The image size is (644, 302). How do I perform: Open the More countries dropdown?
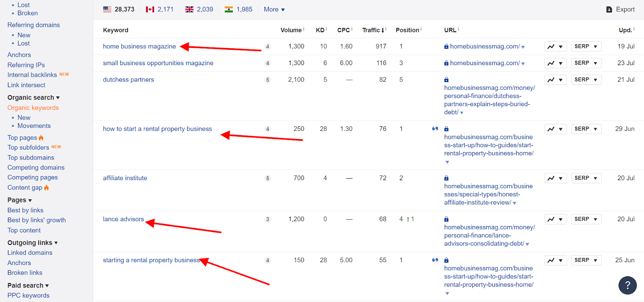click(275, 9)
